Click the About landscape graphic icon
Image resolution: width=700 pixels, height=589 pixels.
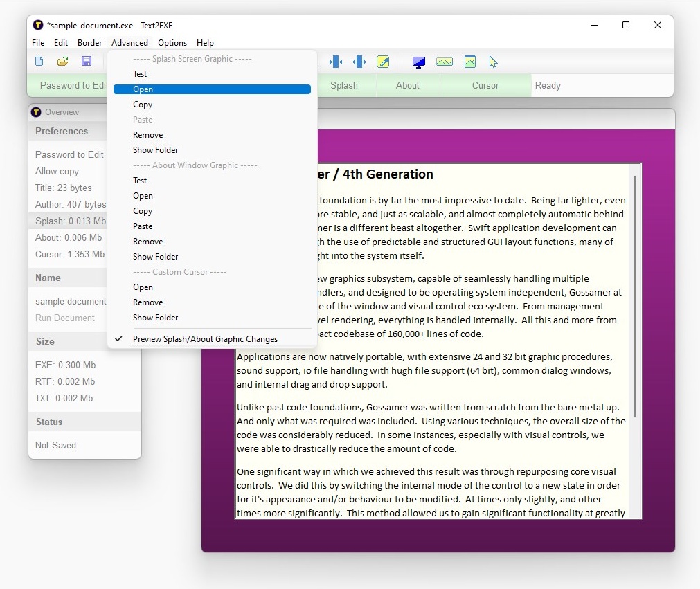[444, 62]
